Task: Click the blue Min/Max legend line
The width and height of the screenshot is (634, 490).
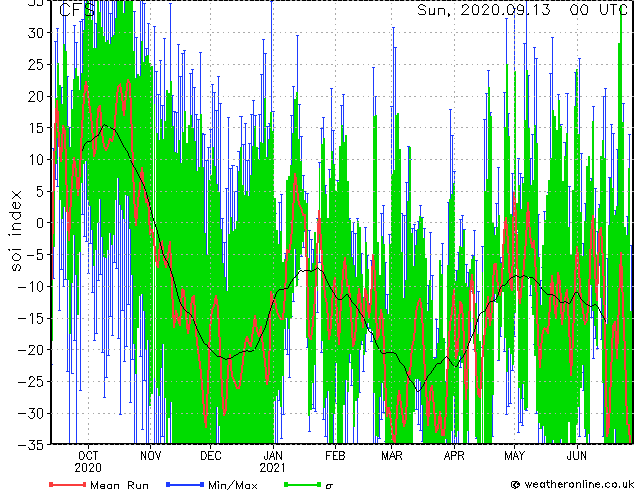Action: tap(185, 484)
